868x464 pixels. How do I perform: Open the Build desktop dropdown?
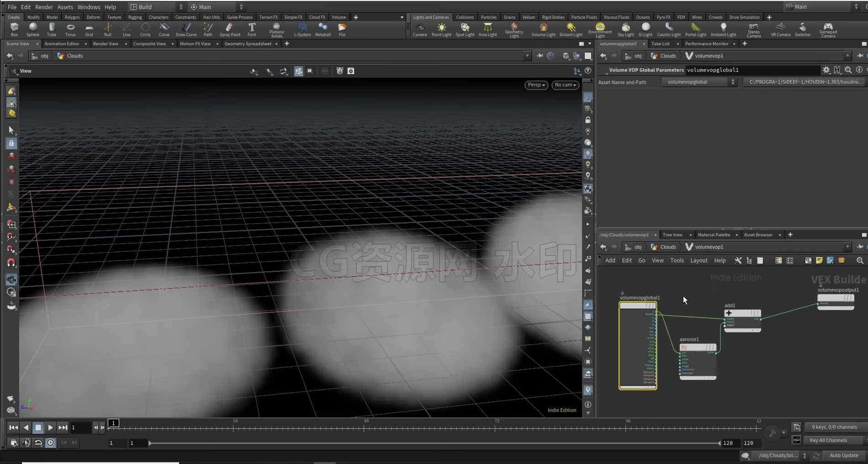[x=157, y=7]
